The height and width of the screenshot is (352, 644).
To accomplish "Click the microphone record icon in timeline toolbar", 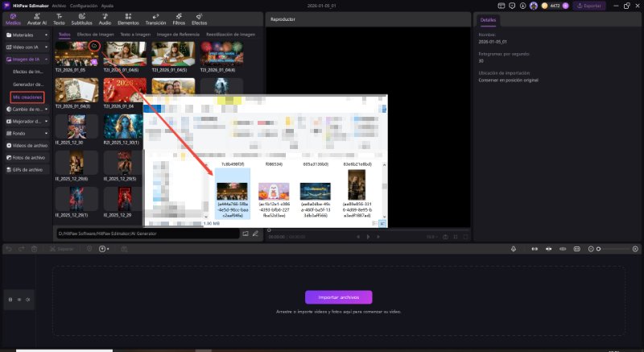I will [513, 249].
